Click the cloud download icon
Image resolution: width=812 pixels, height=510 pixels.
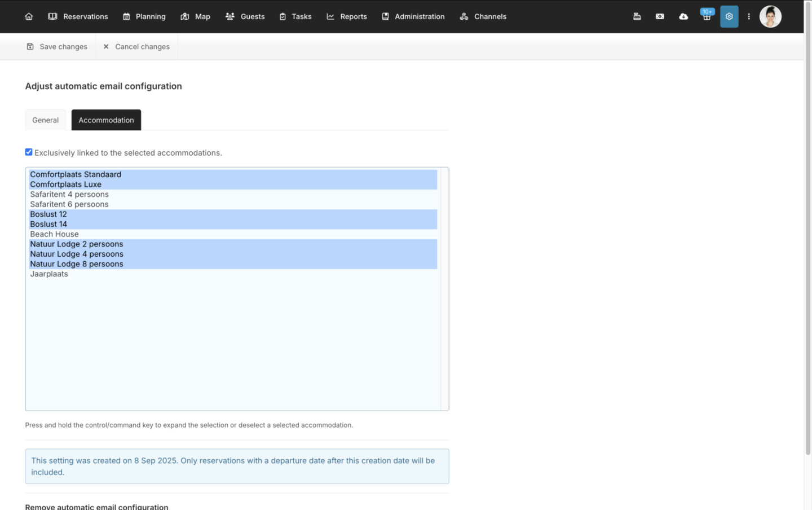click(x=683, y=16)
